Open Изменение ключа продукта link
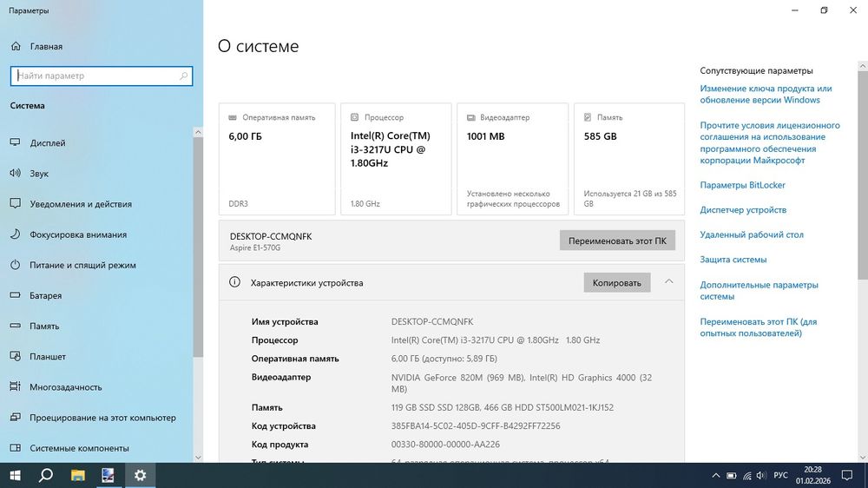Screen dimensions: 868x488 [766, 94]
